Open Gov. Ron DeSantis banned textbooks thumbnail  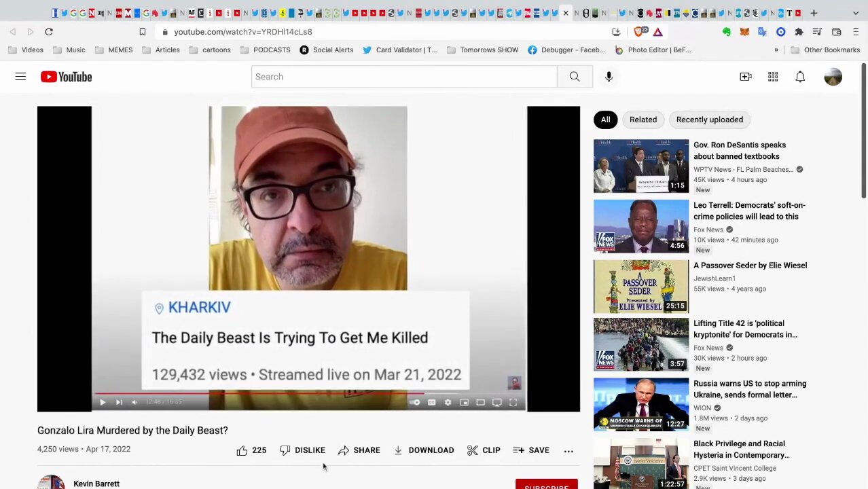tap(641, 166)
